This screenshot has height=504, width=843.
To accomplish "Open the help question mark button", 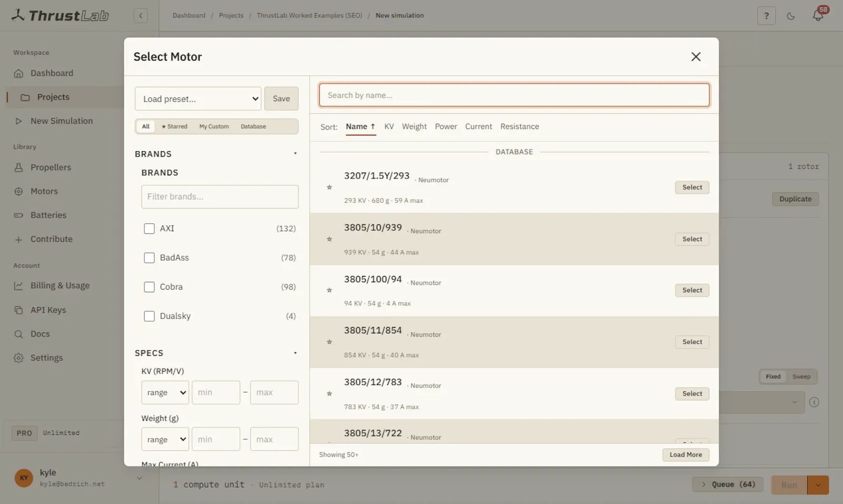I will (767, 16).
